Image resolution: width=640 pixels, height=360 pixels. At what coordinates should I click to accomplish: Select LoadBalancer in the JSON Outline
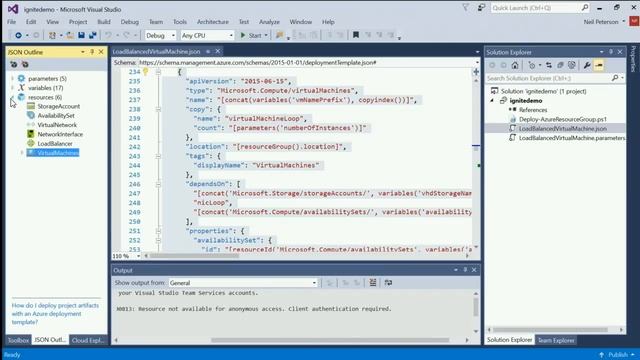click(55, 144)
